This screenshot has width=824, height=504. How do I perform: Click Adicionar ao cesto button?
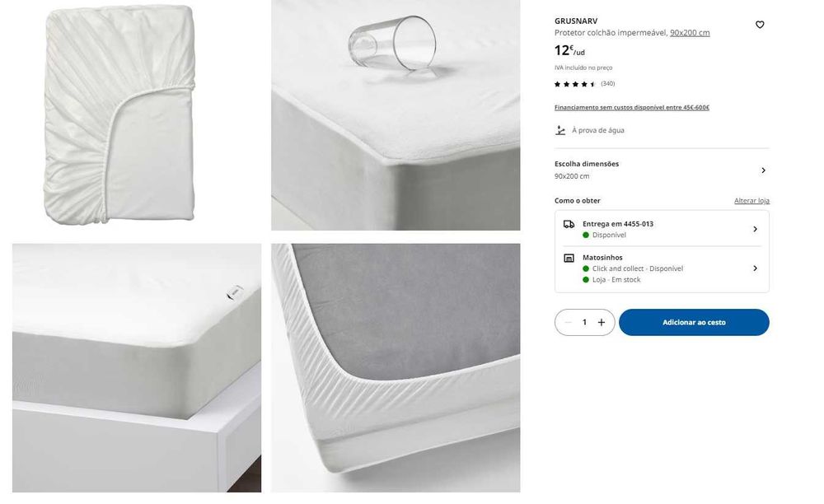tap(694, 322)
